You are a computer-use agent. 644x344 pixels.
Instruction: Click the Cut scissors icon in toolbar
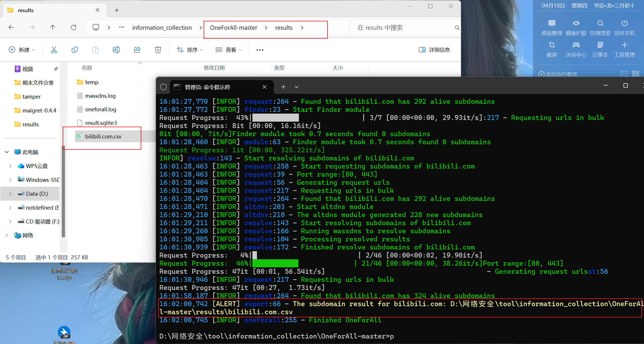coord(54,50)
